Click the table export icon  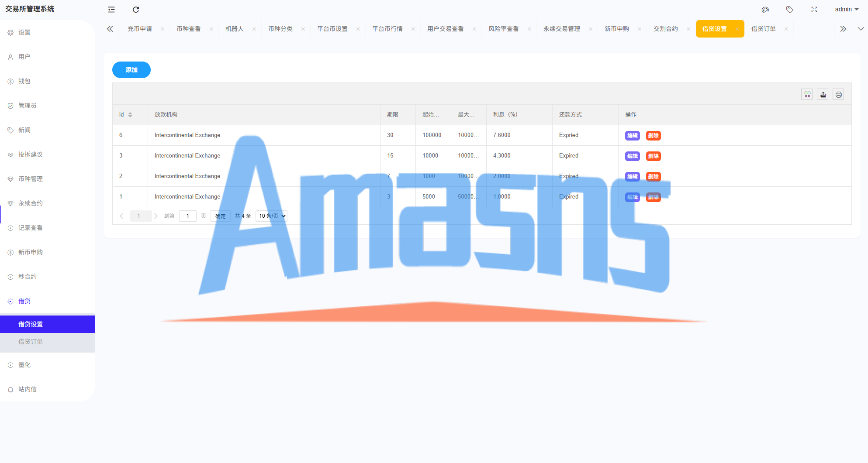point(823,95)
